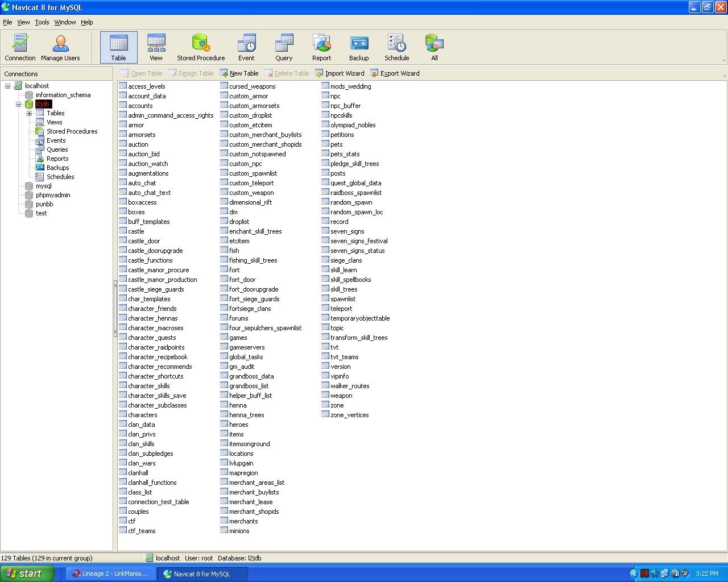Select Queries in the connection tree
728x582 pixels.
coord(57,149)
